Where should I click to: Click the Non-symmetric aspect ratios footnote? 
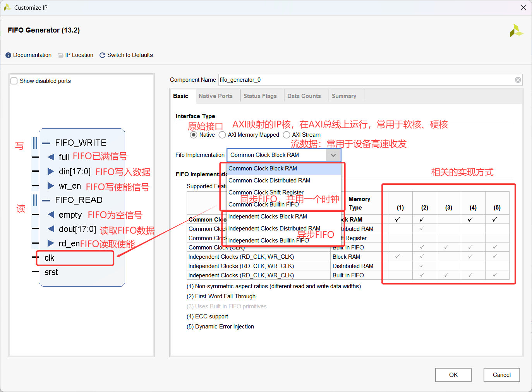click(x=274, y=286)
